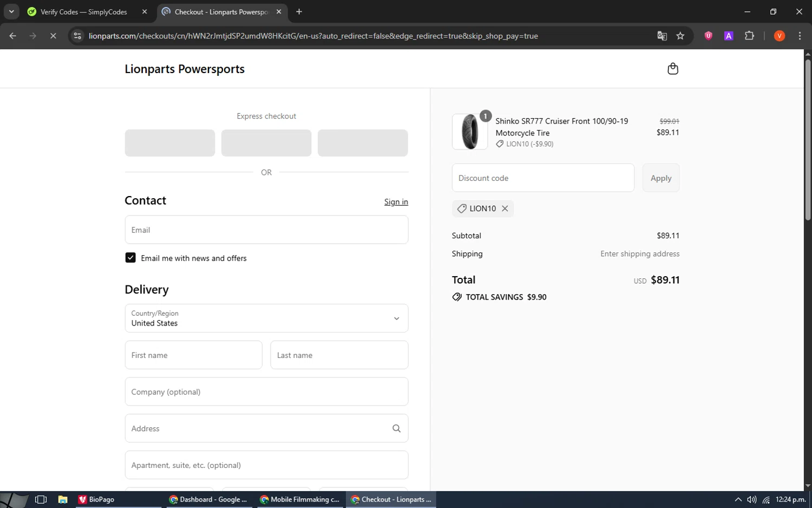Screen dimensions: 812x508
Task: Focus the Discount code field
Action: pos(543,178)
